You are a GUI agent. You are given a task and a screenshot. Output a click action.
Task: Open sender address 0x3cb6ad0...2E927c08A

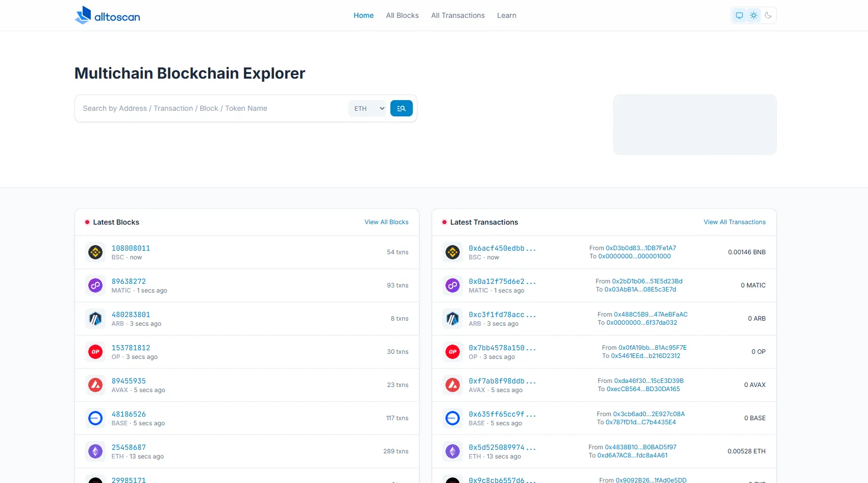click(x=649, y=414)
